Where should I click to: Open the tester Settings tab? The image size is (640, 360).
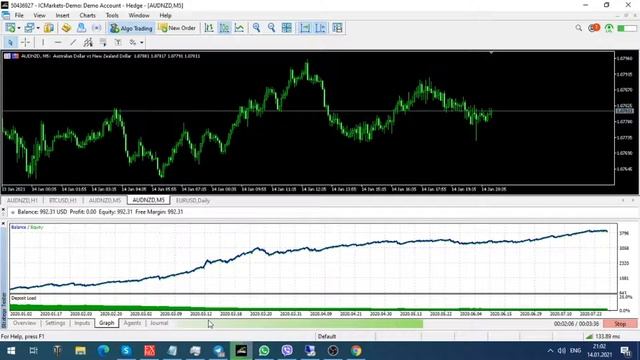point(55,323)
